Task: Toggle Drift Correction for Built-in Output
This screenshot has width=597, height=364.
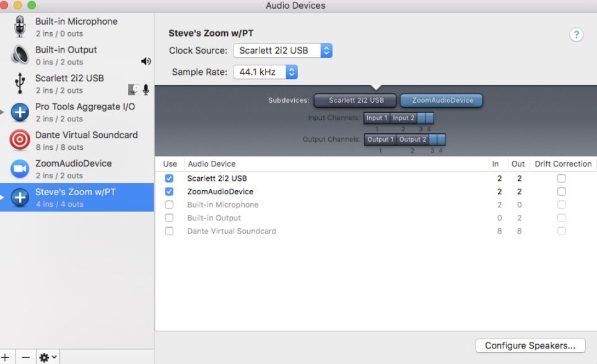Action: click(x=561, y=218)
